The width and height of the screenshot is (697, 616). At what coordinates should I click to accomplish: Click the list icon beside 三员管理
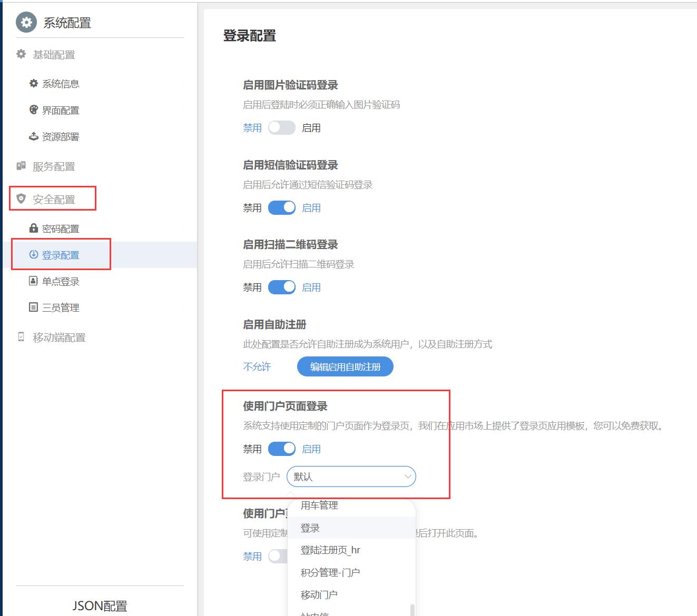pyautogui.click(x=33, y=307)
